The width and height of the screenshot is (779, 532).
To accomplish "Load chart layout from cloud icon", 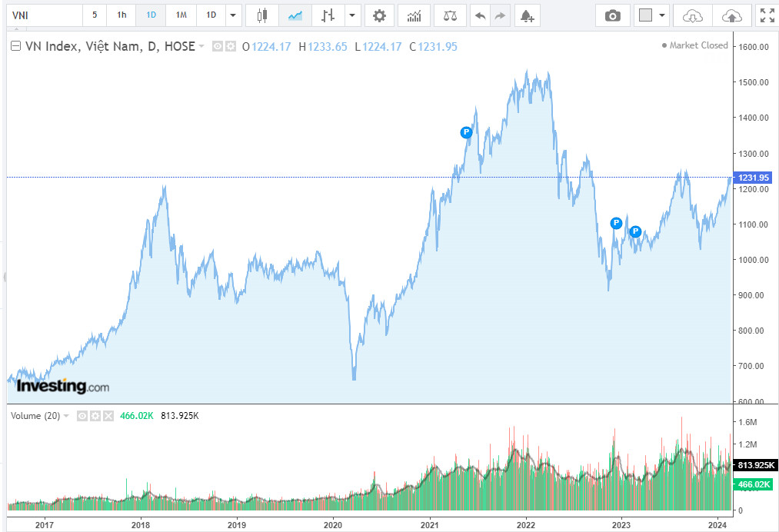I will click(693, 15).
